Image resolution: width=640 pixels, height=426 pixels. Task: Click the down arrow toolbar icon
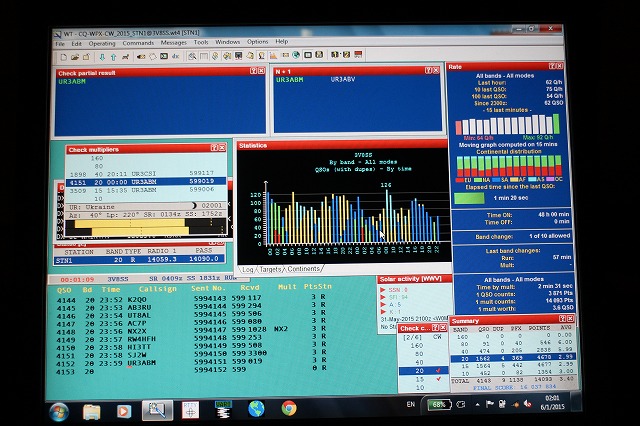point(102,57)
